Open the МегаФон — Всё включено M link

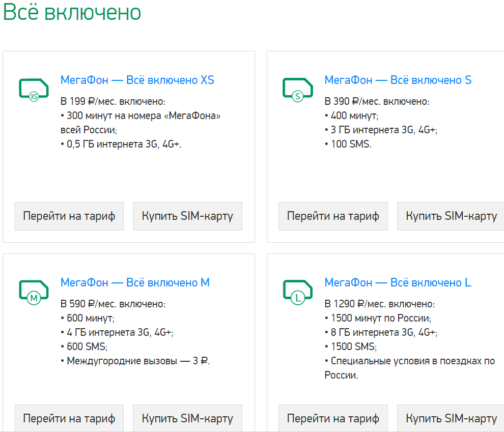click(x=135, y=282)
